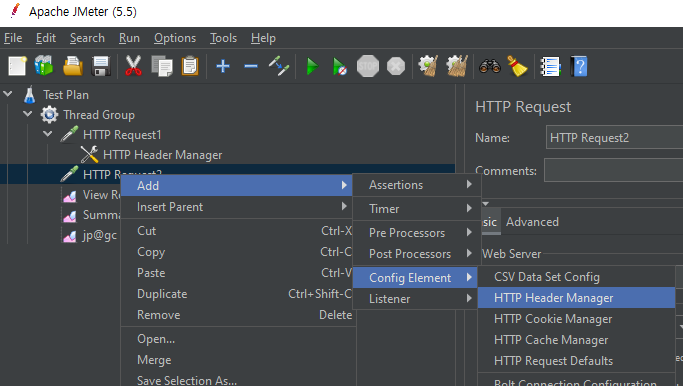Click the Stop test icon
The width and height of the screenshot is (683, 386).
(368, 66)
